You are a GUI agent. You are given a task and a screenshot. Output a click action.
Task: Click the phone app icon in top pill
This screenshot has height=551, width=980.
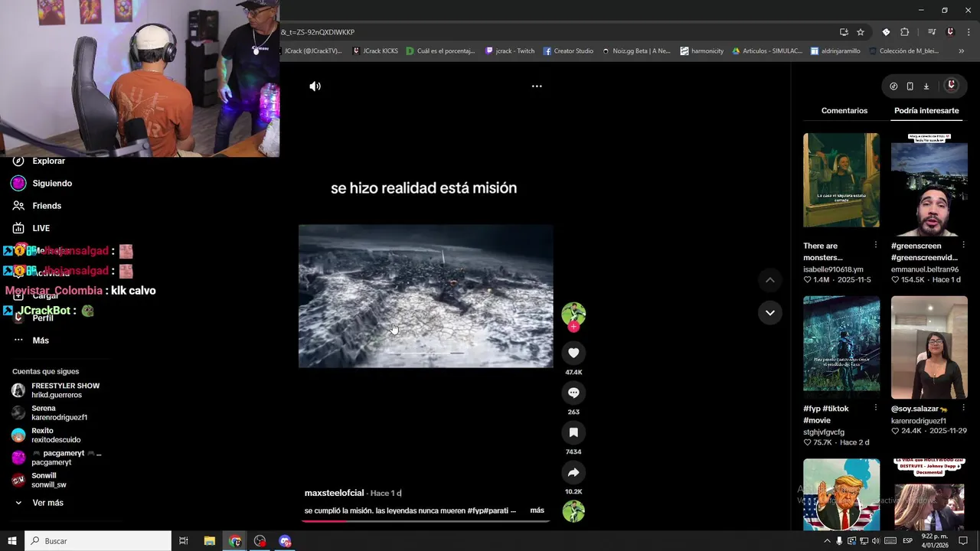click(x=910, y=86)
